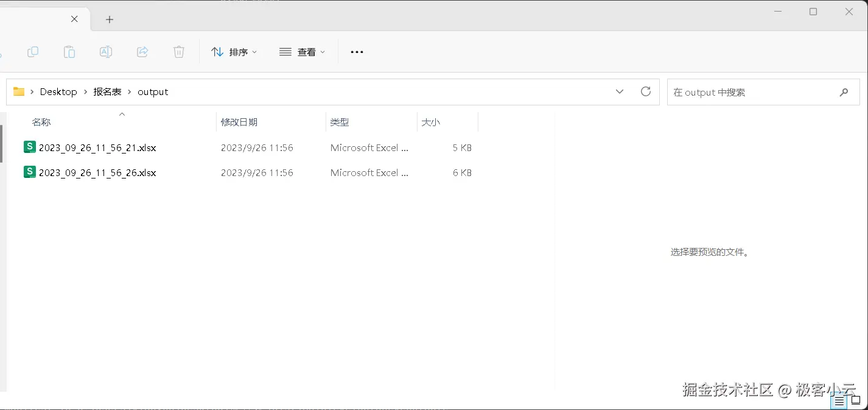Expand chevron before Desktop in breadcrumb
The width and height of the screenshot is (868, 410).
pos(32,91)
